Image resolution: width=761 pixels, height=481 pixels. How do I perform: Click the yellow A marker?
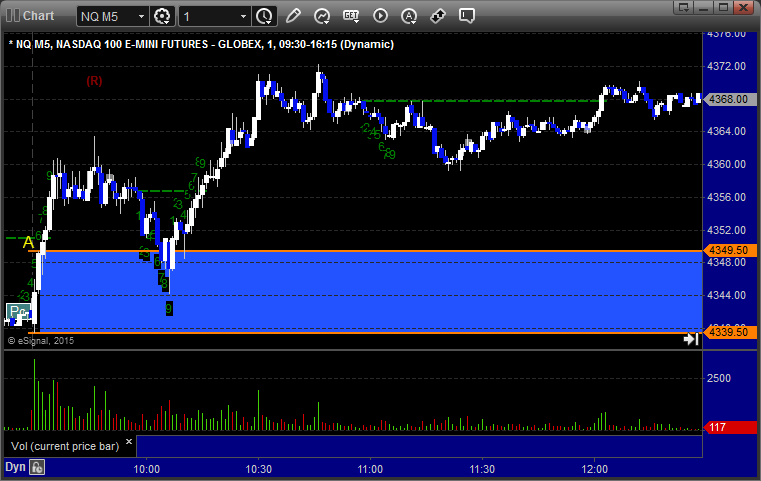(28, 242)
